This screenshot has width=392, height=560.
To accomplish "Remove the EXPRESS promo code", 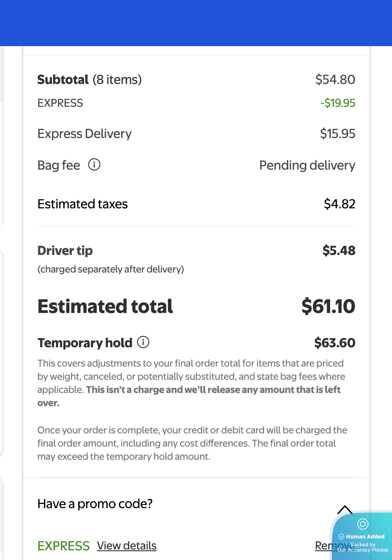I will point(327,545).
